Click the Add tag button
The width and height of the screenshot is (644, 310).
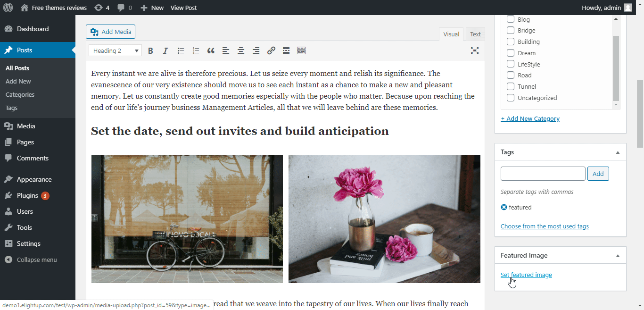point(598,174)
